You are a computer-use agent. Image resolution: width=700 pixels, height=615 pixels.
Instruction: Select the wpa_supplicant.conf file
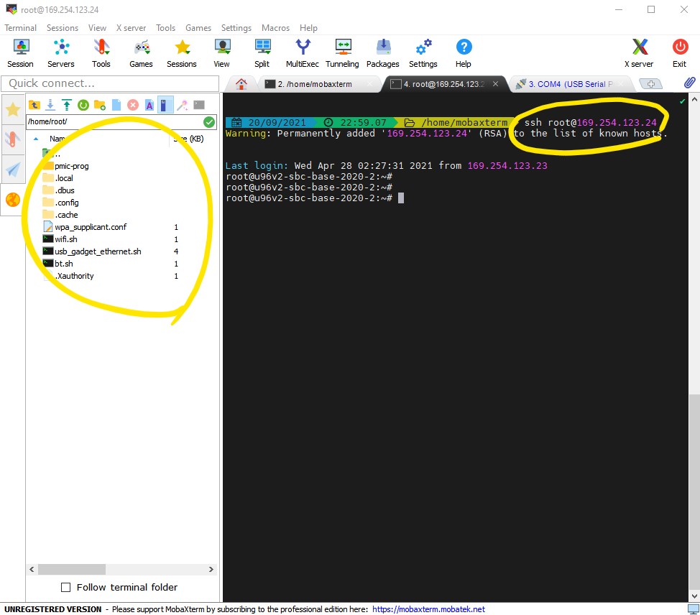(90, 227)
